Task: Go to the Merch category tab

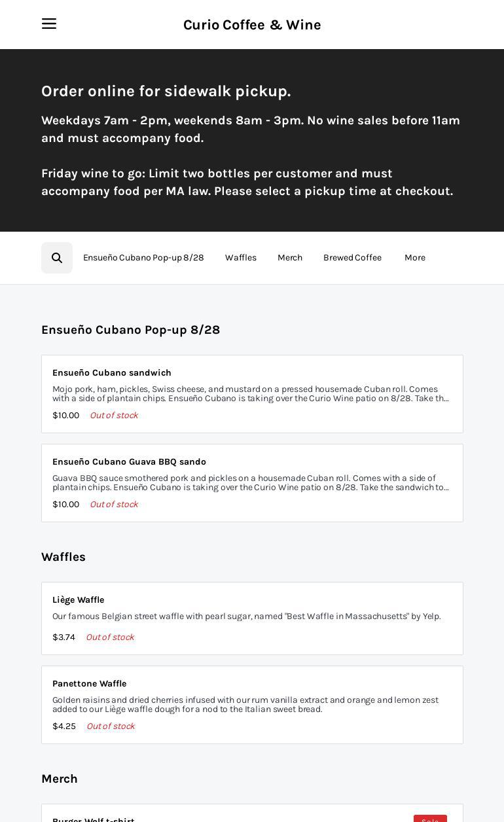Action: coord(290,258)
